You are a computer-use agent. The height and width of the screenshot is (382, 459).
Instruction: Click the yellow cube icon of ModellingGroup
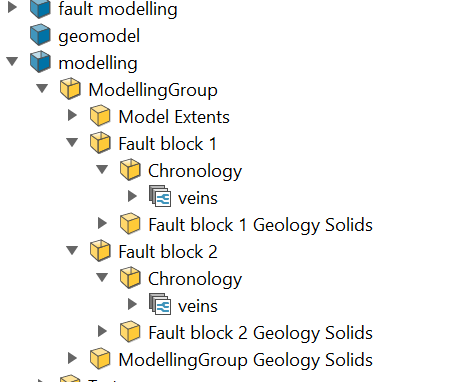coord(70,89)
